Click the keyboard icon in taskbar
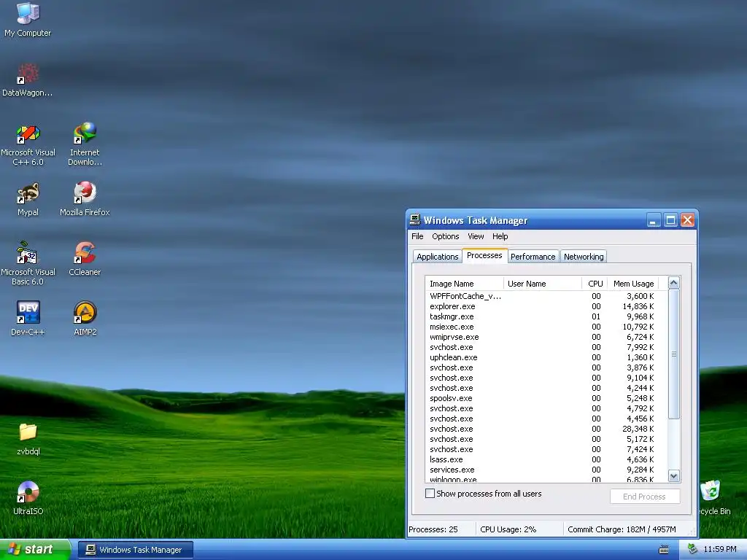 [664, 550]
